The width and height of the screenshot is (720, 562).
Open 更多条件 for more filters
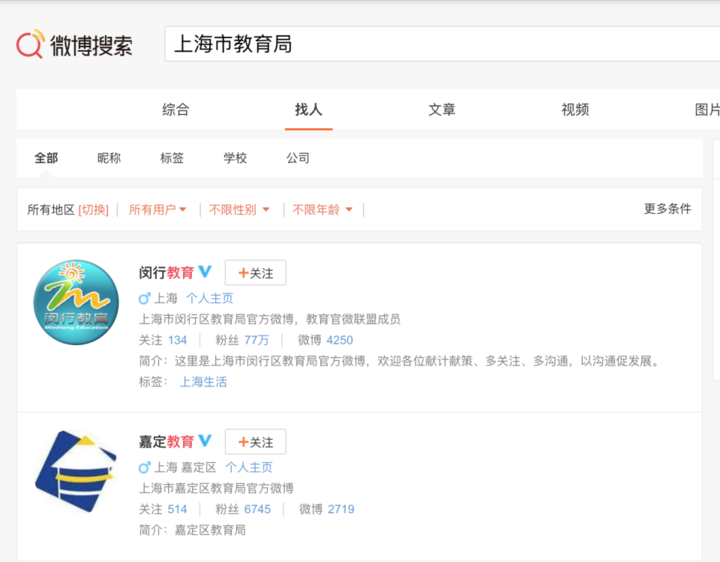pos(667,209)
